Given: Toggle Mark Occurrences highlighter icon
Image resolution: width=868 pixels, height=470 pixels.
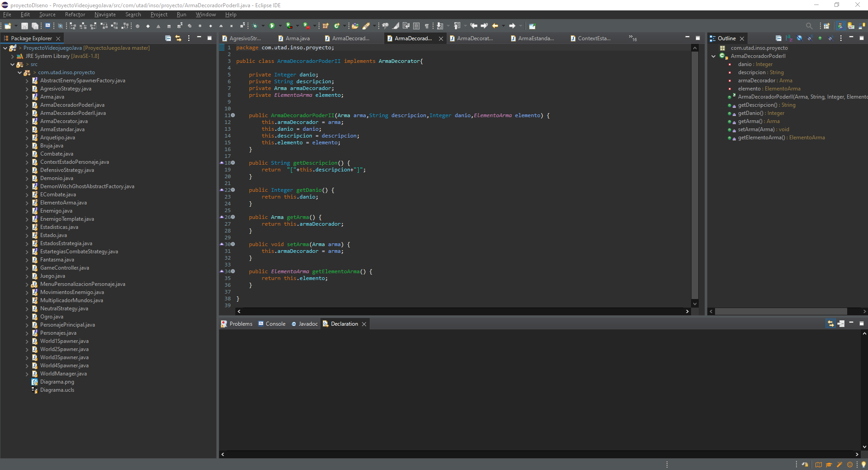Looking at the screenshot, I should pyautogui.click(x=395, y=26).
